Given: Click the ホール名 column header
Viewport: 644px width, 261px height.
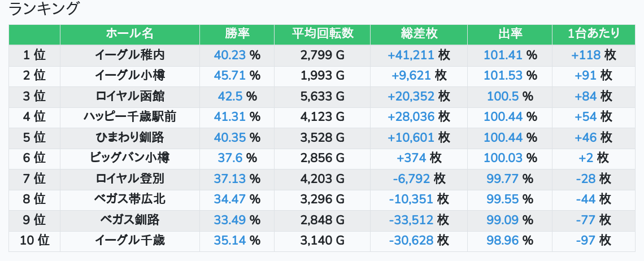Looking at the screenshot, I should (129, 34).
